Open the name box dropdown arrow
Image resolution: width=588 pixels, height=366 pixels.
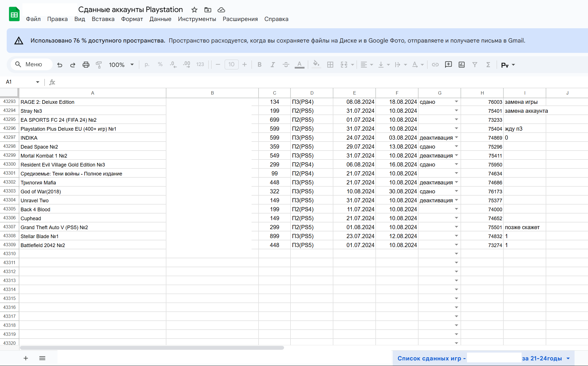click(38, 82)
